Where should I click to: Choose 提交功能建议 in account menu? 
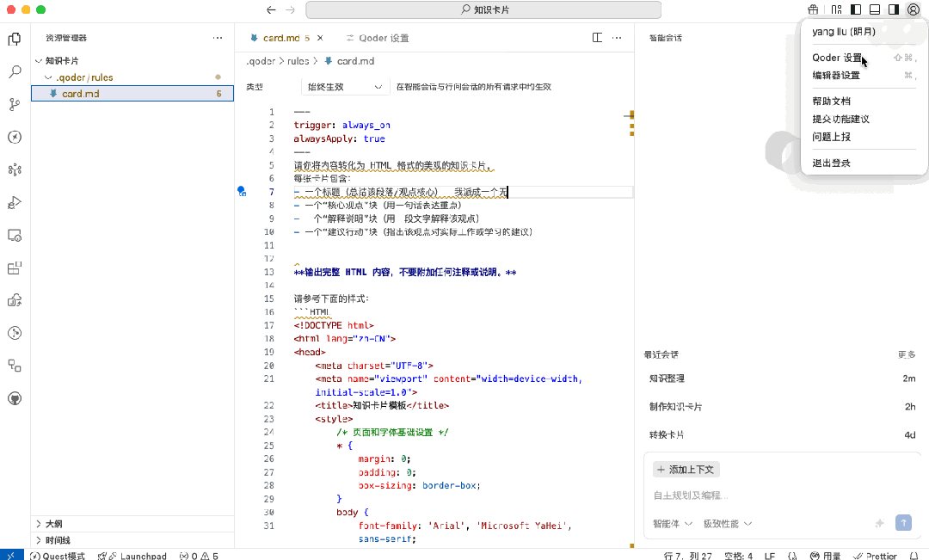pos(864,119)
